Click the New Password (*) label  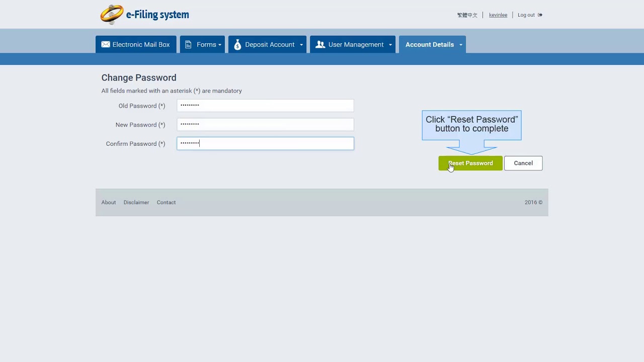(140, 125)
